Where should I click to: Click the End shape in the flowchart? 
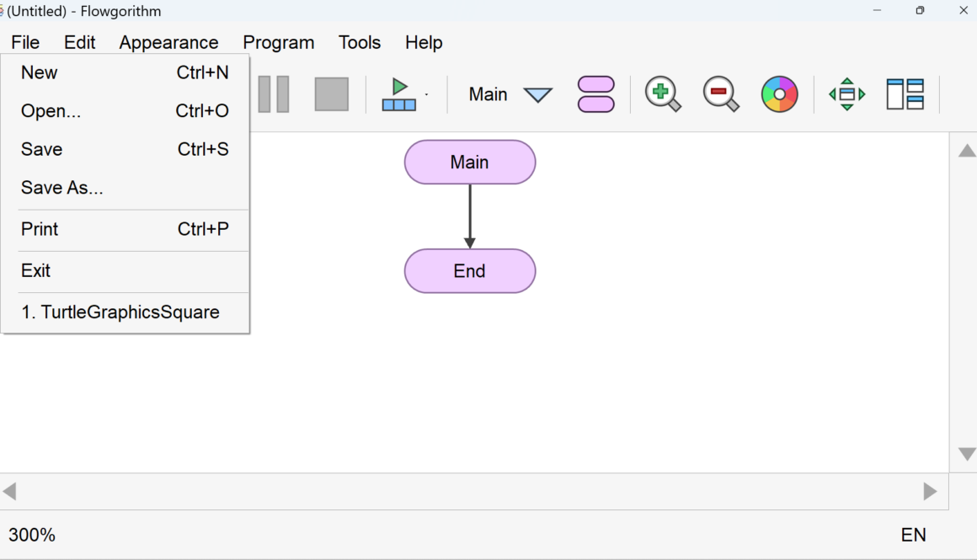tap(470, 271)
